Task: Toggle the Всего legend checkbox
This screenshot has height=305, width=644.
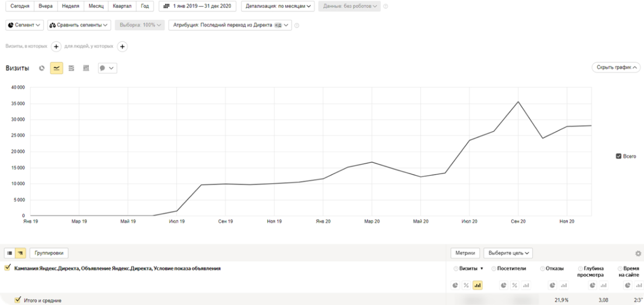Action: pyautogui.click(x=619, y=156)
